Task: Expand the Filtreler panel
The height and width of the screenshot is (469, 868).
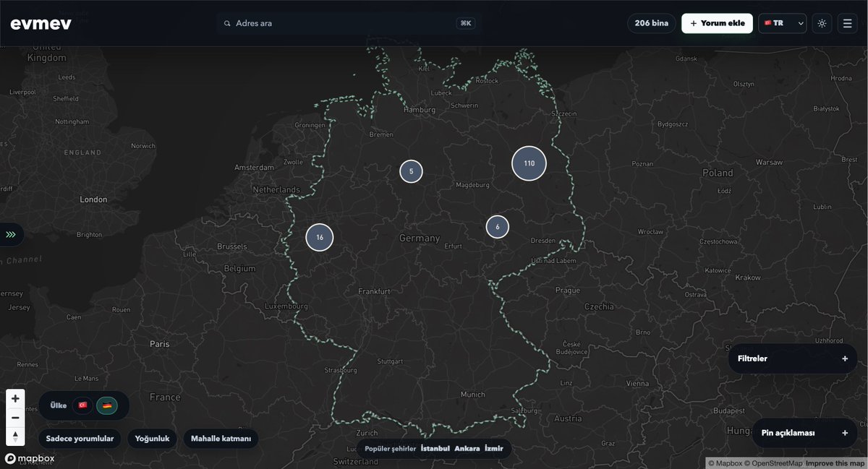Action: [x=792, y=358]
